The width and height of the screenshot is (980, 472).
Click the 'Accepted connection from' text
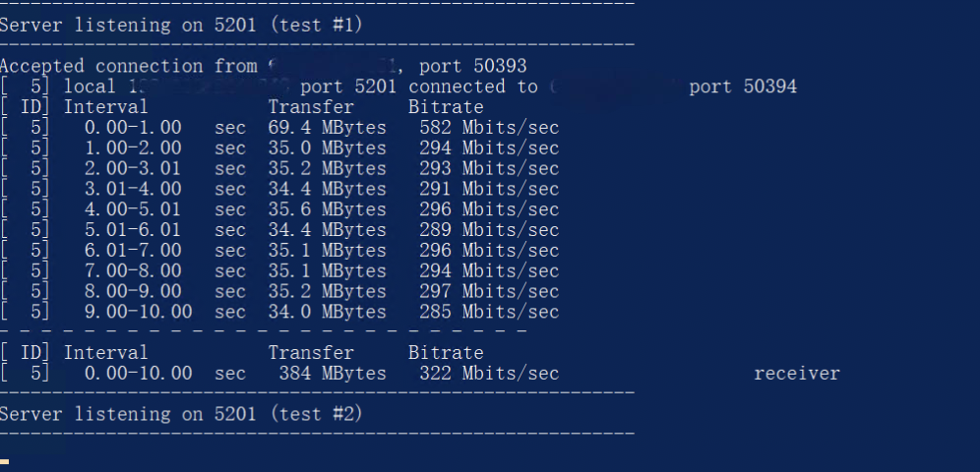pos(128,66)
